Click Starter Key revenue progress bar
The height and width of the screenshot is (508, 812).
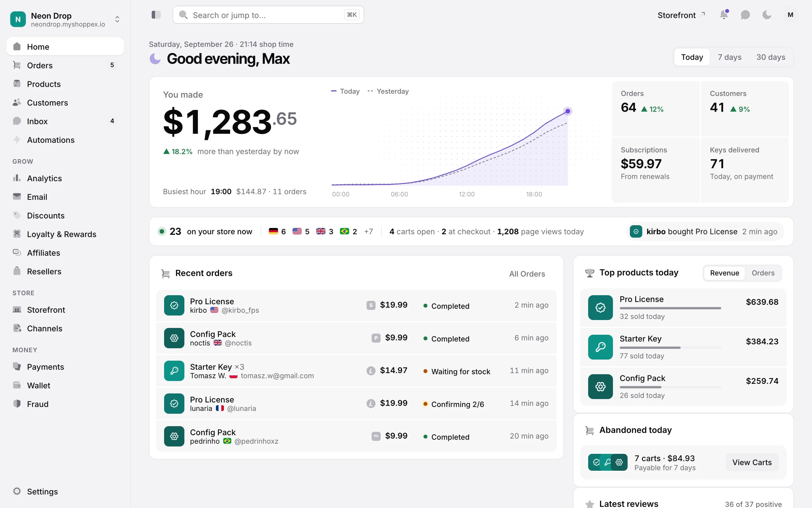[x=670, y=348]
